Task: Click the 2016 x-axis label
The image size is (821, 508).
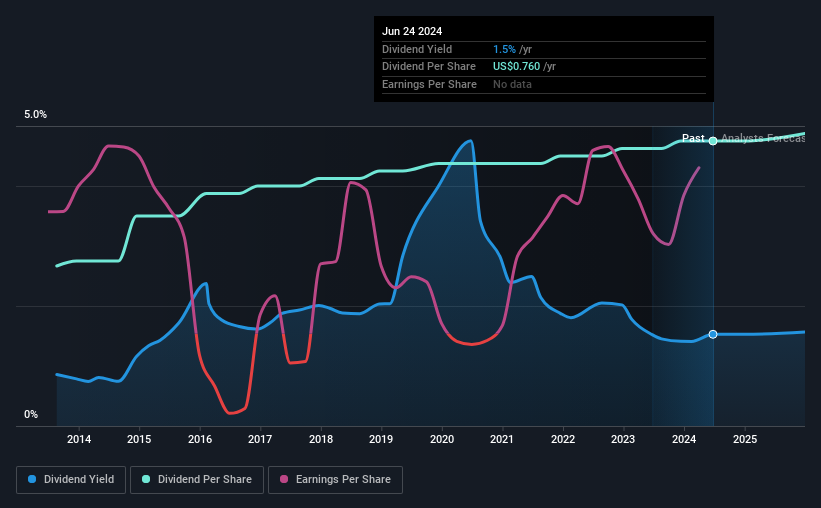Action: click(x=200, y=439)
